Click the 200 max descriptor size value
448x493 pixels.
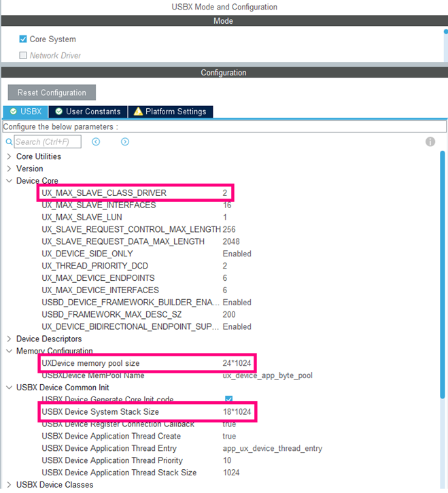(229, 315)
